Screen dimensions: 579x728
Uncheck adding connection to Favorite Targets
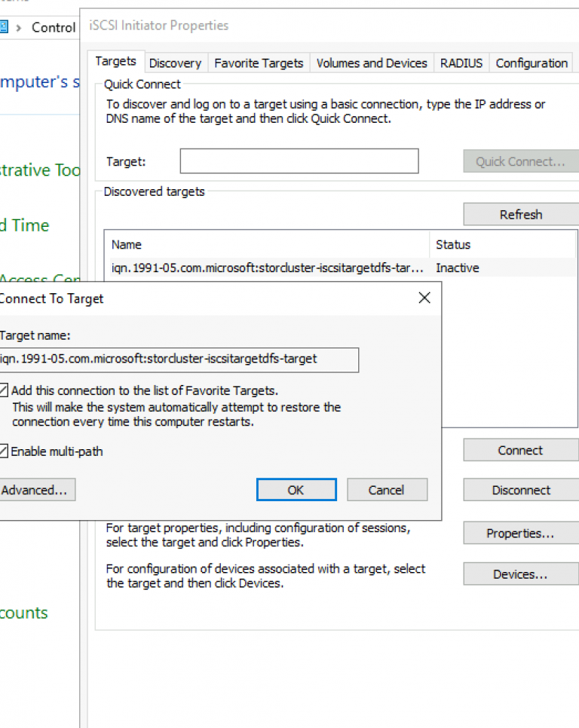[4, 389]
